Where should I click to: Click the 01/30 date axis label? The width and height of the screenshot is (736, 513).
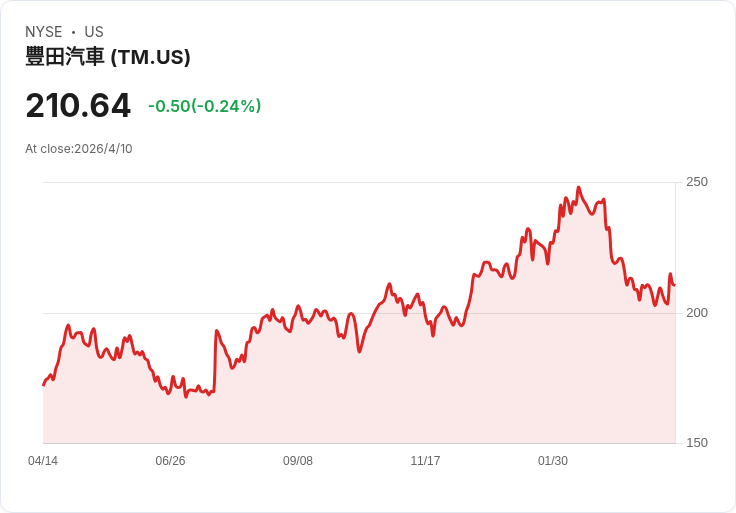pos(552,461)
